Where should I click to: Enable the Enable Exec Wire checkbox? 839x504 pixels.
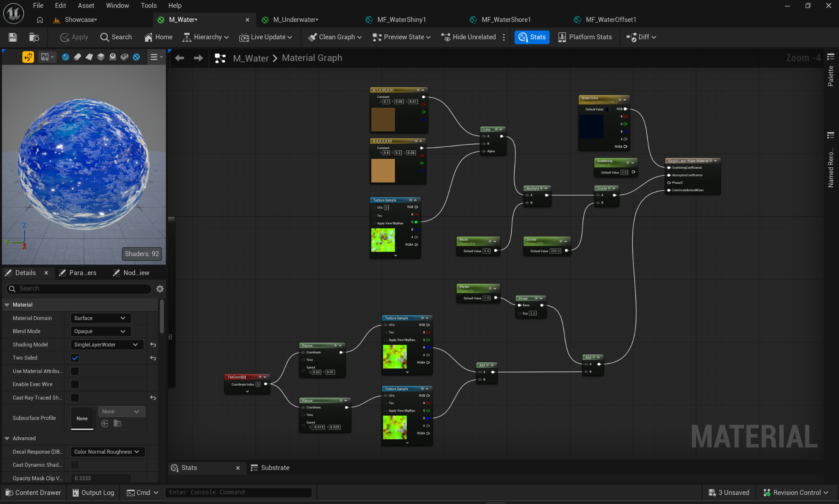75,384
